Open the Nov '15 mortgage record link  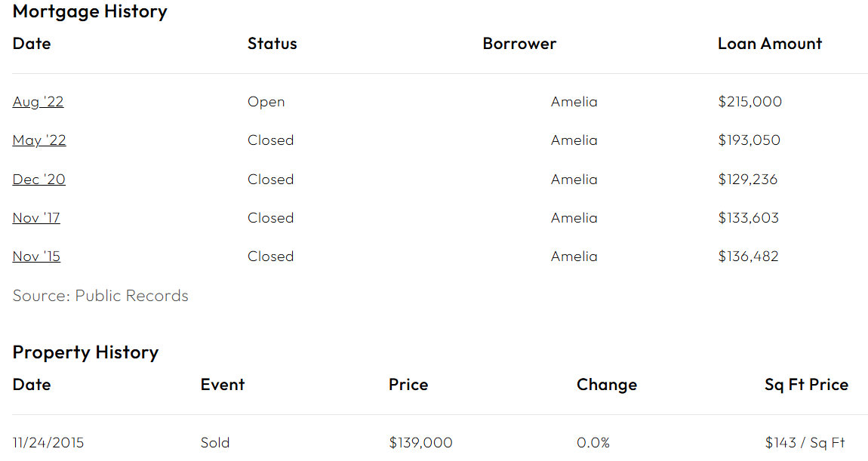click(x=36, y=257)
